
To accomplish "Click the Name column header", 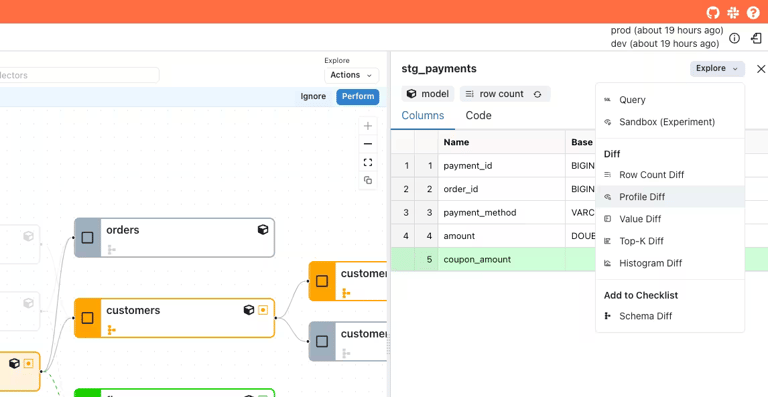I will [x=502, y=142].
